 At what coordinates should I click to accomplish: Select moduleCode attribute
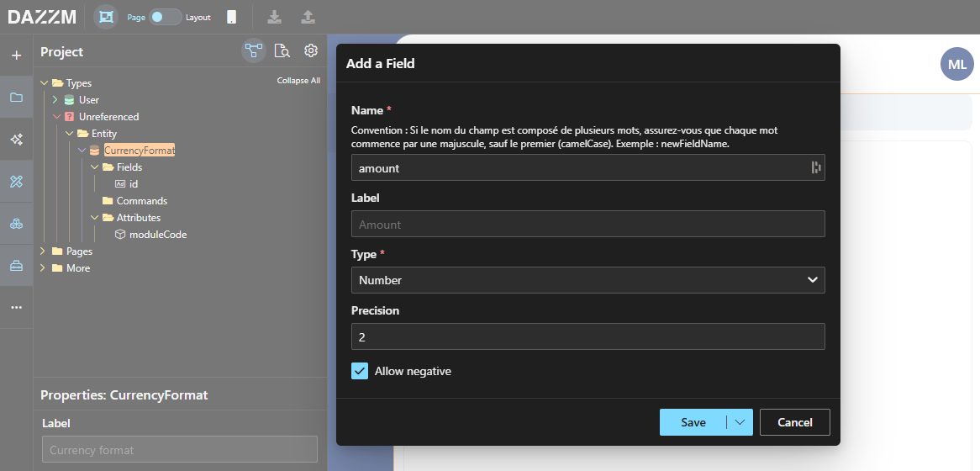pos(158,235)
